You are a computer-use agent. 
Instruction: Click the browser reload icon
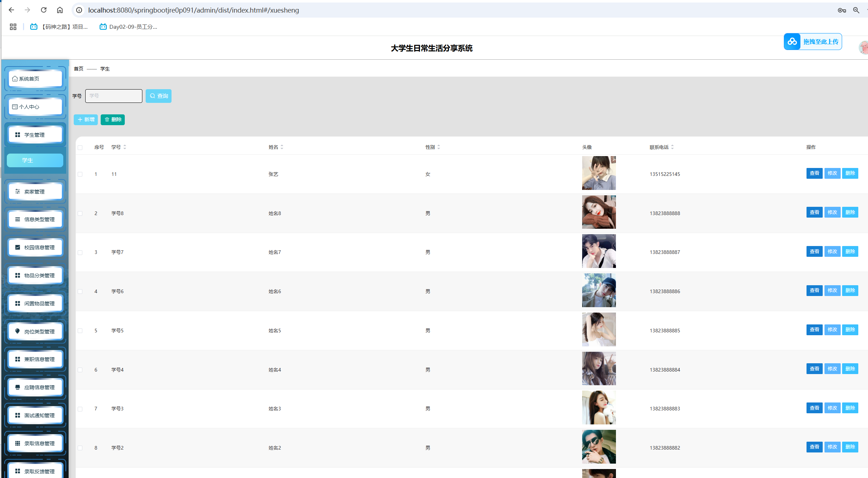pos(44,10)
